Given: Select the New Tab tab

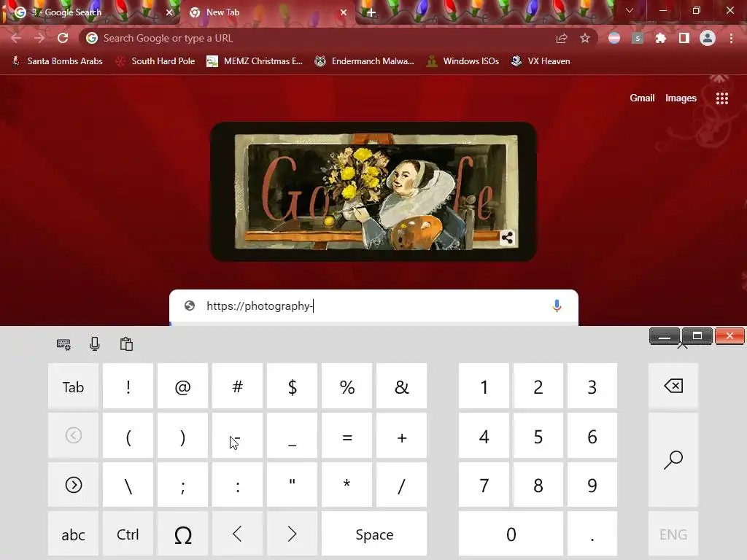Looking at the screenshot, I should tap(268, 13).
